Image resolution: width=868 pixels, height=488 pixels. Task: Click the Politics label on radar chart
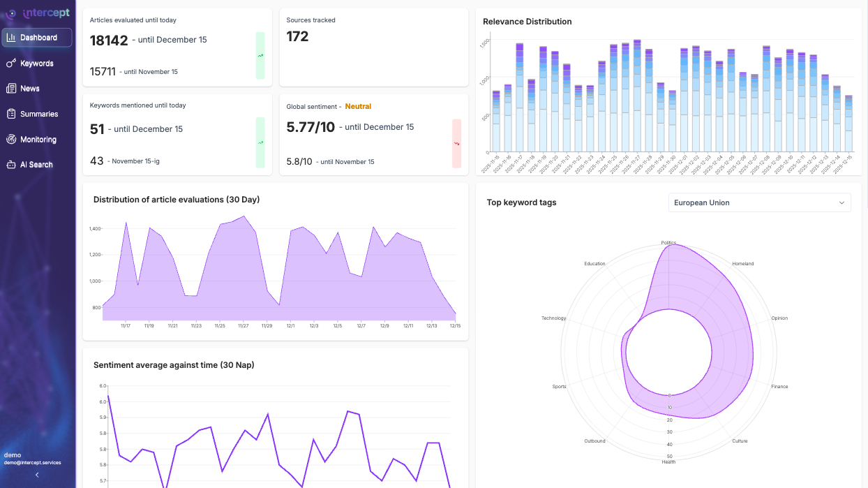(668, 243)
